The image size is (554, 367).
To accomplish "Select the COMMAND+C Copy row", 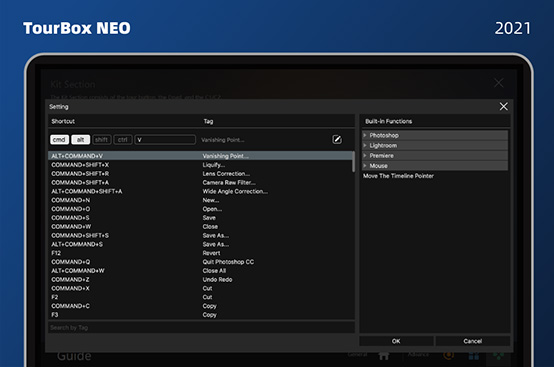I will tap(200, 306).
